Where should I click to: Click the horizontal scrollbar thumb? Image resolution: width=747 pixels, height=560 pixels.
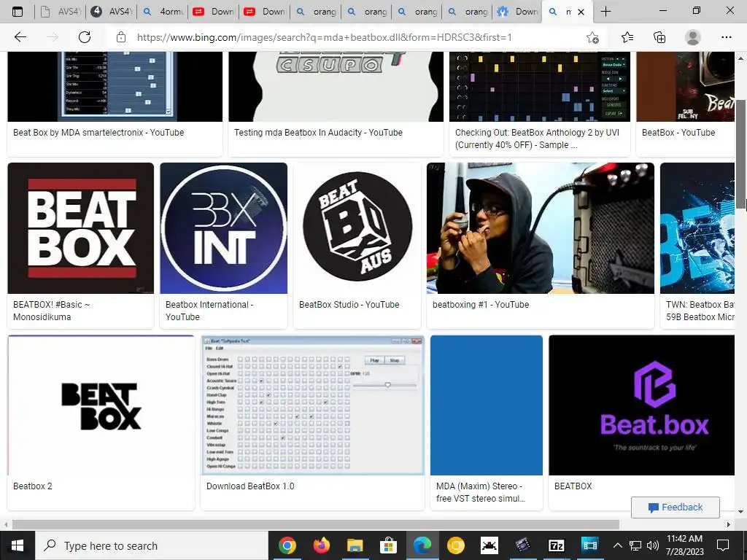[x=315, y=524]
